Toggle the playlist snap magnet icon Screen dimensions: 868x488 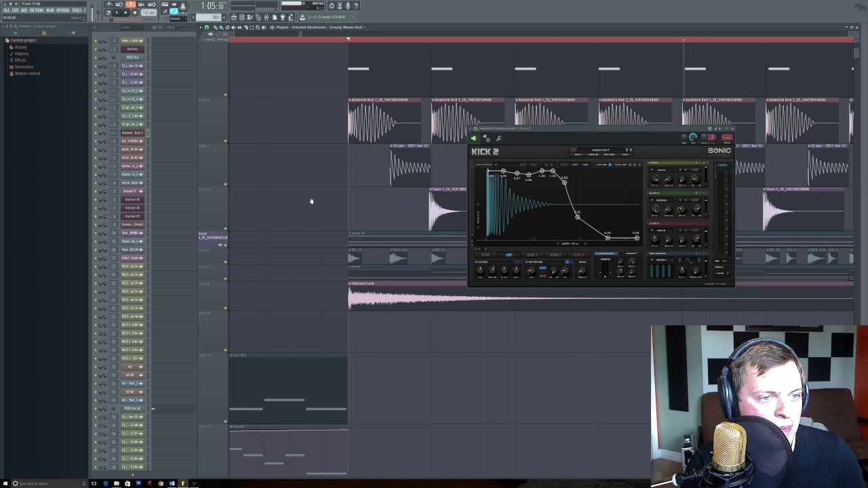(206, 27)
